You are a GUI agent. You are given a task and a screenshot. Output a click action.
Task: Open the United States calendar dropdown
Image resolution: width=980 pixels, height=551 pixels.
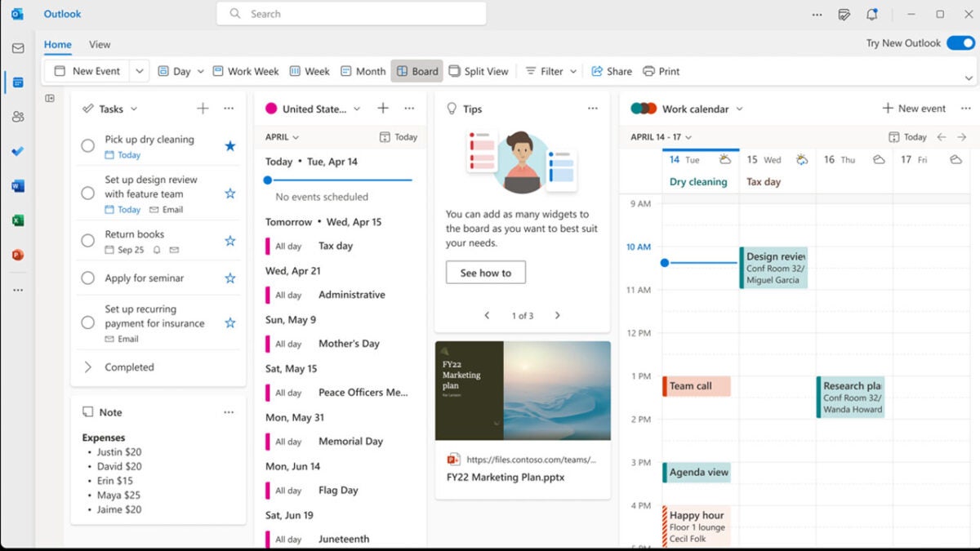click(x=357, y=108)
